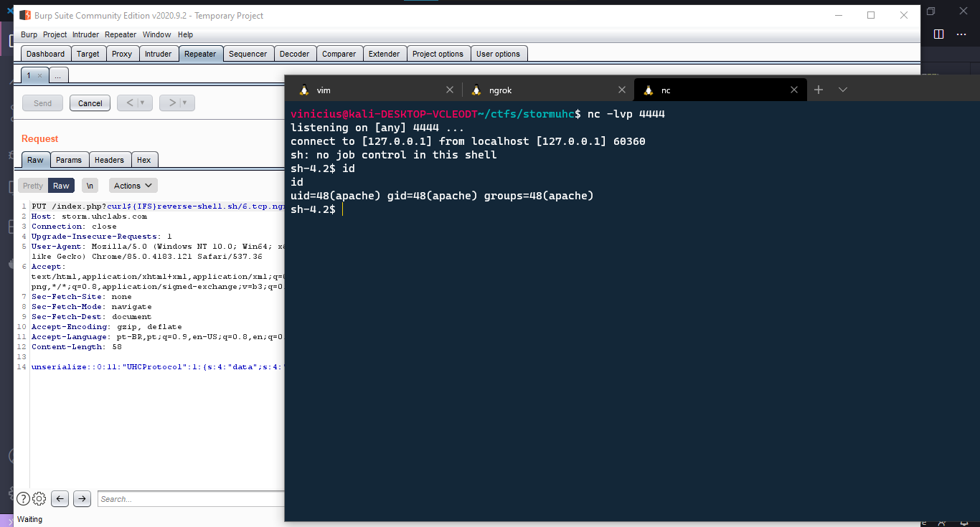Viewport: 980px width, 527px height.
Task: Switch to the Sequencer tab
Action: [x=248, y=54]
